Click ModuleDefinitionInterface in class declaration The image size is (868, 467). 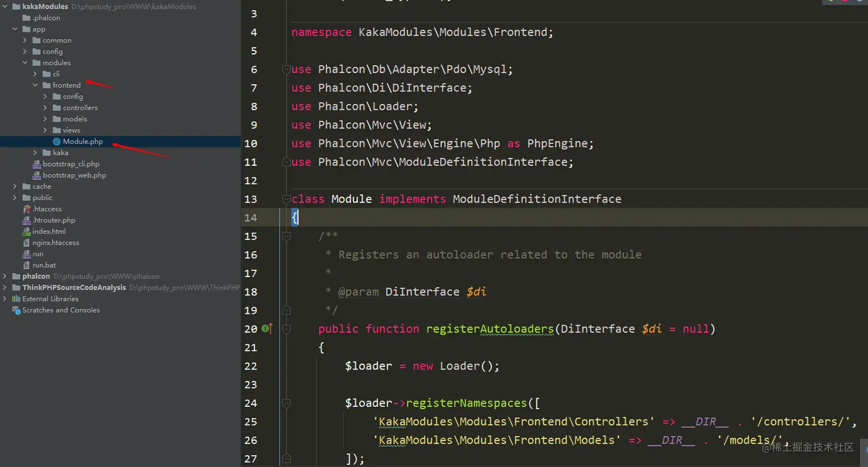(537, 199)
